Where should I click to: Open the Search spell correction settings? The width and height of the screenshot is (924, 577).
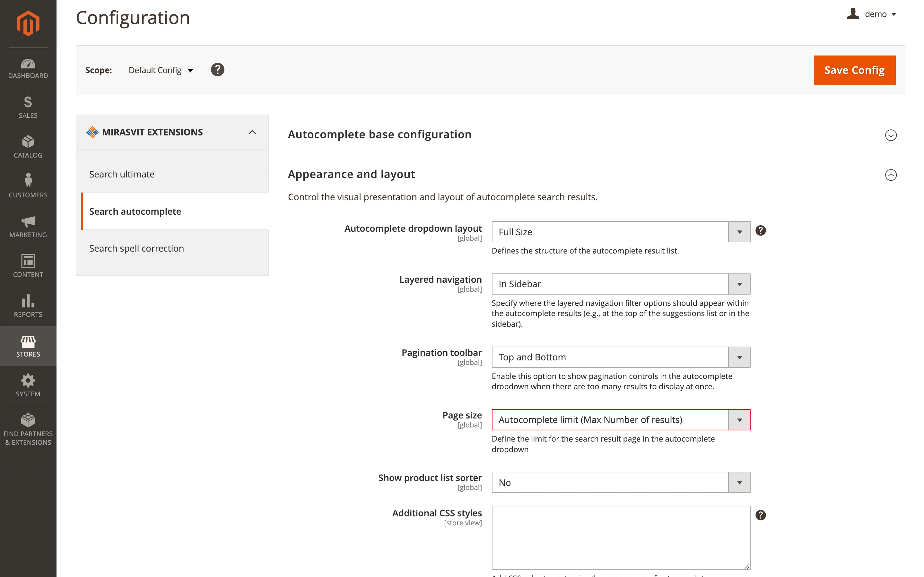click(x=136, y=248)
